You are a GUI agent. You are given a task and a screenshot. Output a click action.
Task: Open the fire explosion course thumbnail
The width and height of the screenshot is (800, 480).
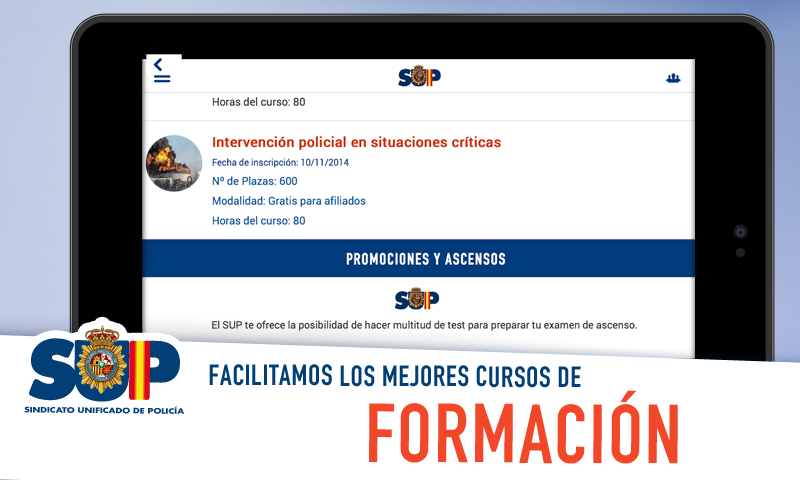coord(174,163)
